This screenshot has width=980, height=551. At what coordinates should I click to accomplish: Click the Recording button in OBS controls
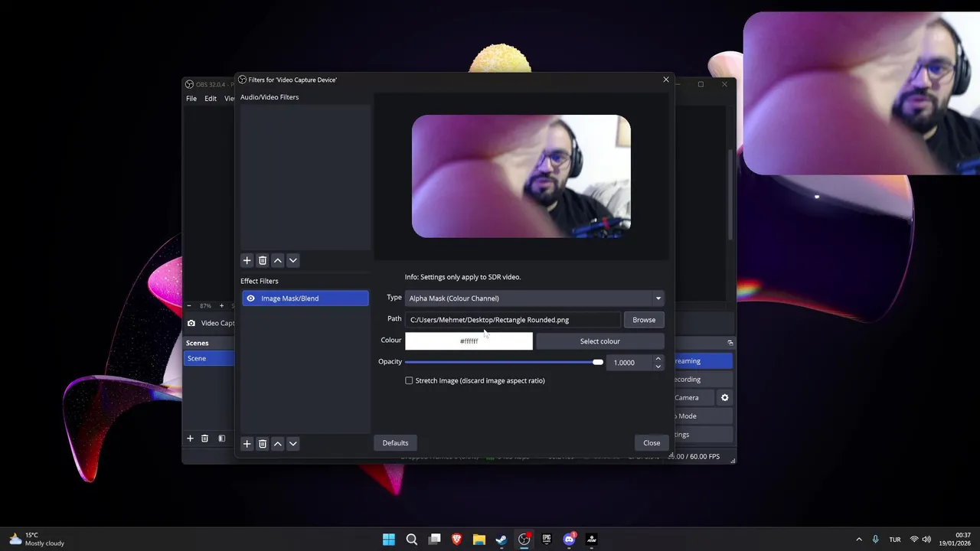tap(703, 380)
